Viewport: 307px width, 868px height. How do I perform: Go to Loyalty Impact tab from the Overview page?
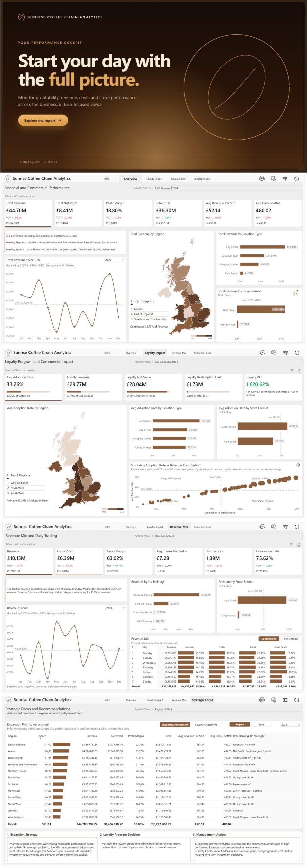click(x=154, y=179)
